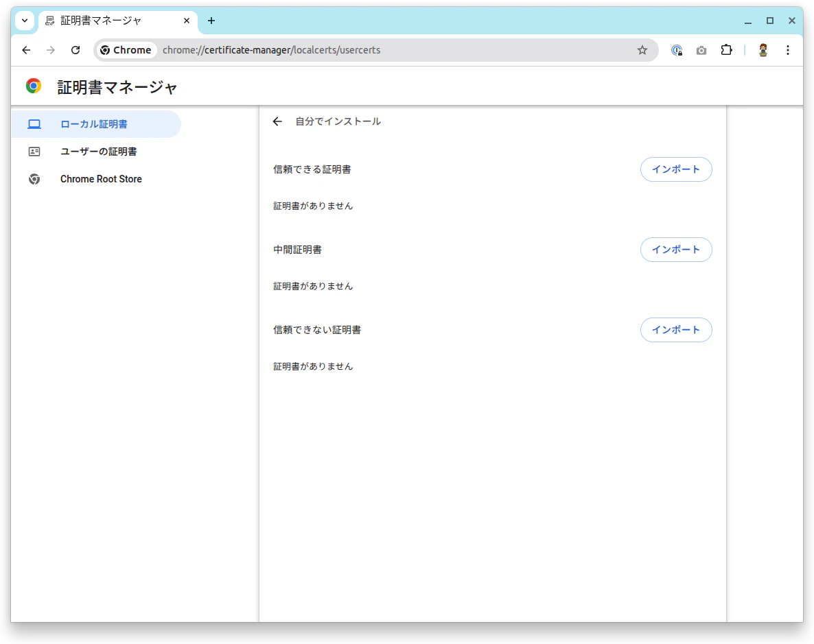The image size is (814, 644).
Task: Import a 信頼できない証明書 certificate
Action: click(x=676, y=330)
